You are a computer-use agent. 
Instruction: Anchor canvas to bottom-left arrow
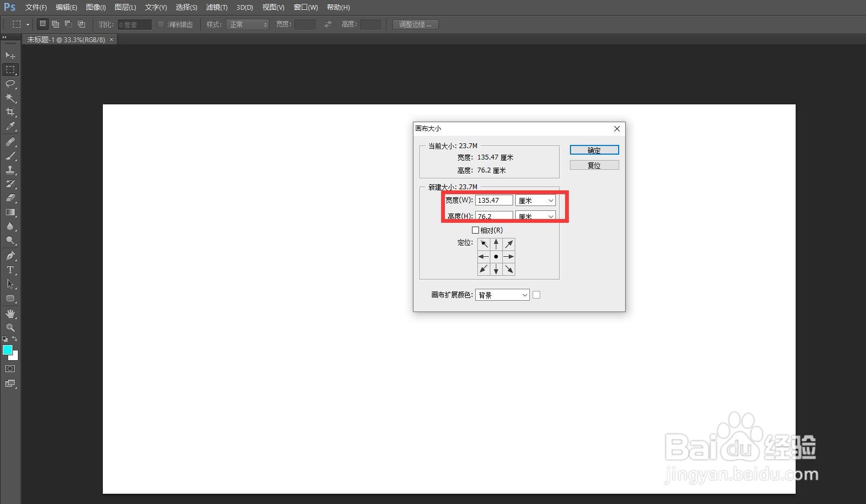point(484,269)
